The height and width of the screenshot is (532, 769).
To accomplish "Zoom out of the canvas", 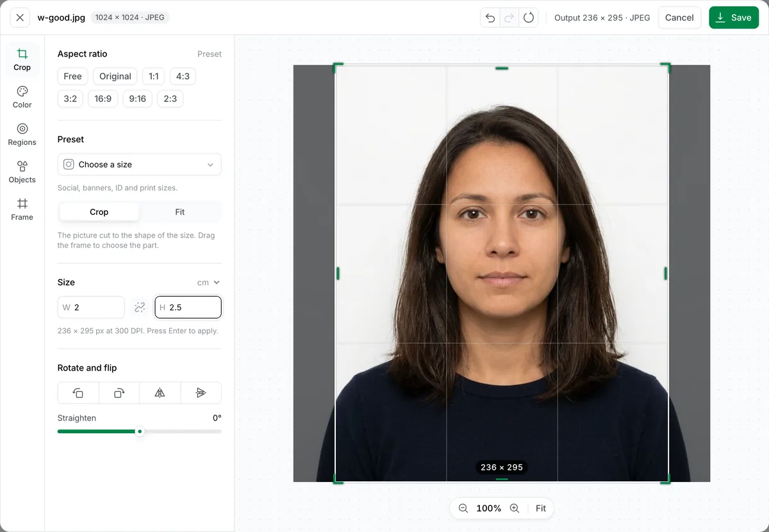I will [x=463, y=508].
